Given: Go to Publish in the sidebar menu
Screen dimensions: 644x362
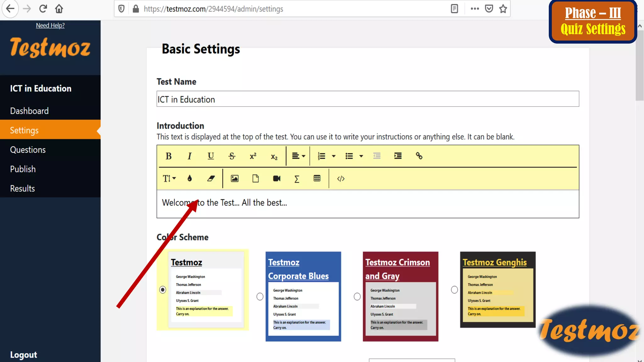Looking at the screenshot, I should 23,169.
